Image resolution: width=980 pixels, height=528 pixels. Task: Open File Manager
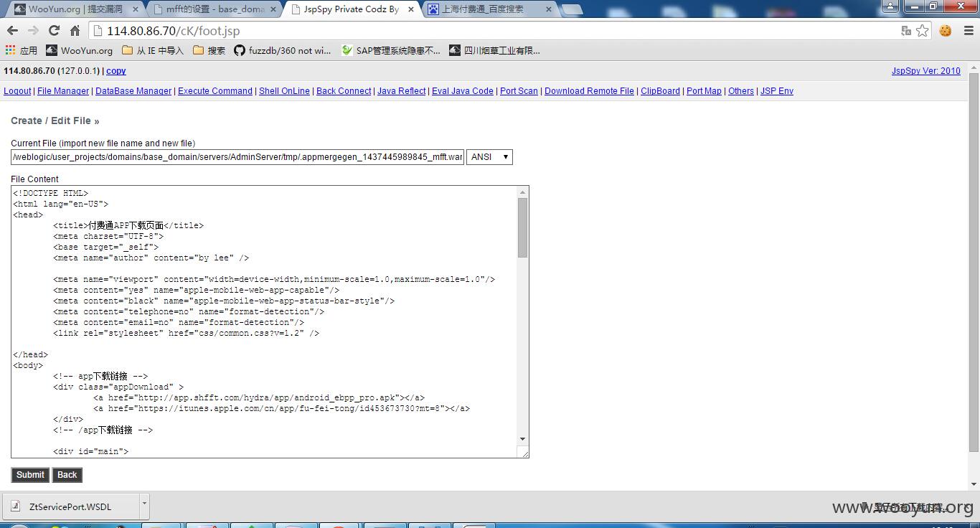pos(63,91)
